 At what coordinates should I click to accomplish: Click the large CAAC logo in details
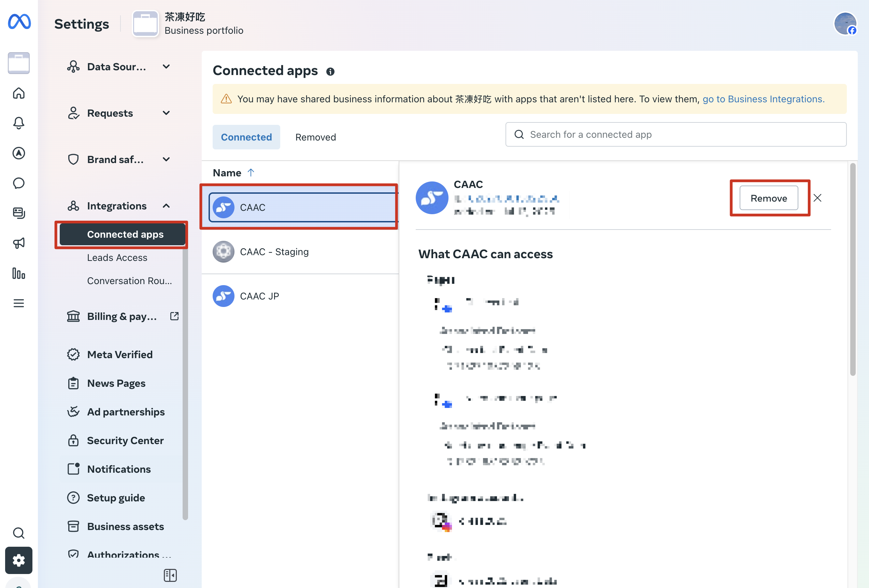432,197
